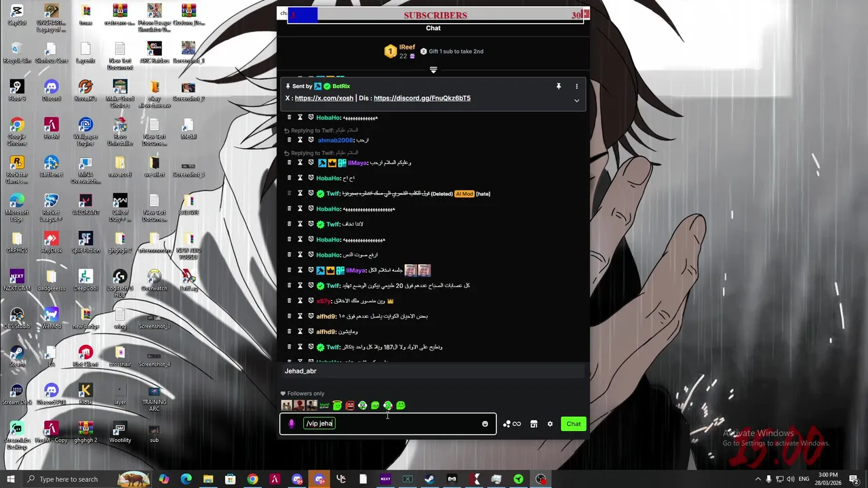
Task: Select NZXT CAM desktop icon
Action: tap(17, 281)
